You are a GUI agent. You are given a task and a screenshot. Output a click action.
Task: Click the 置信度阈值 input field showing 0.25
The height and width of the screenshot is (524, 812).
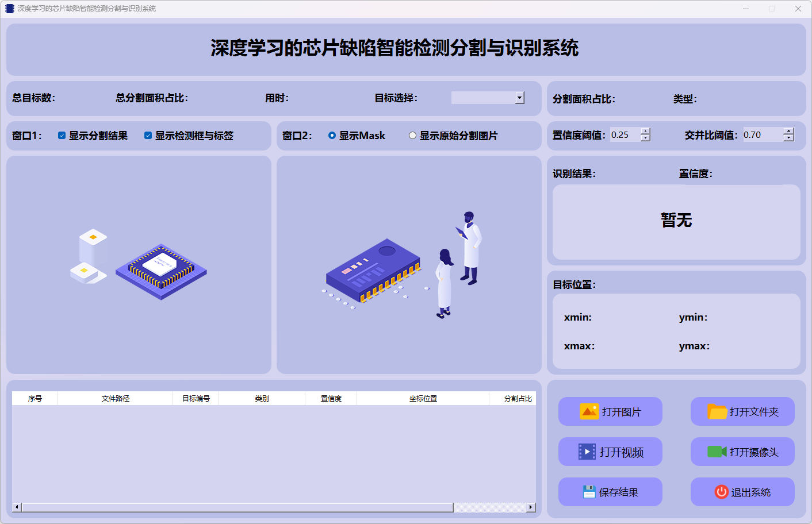(x=626, y=134)
